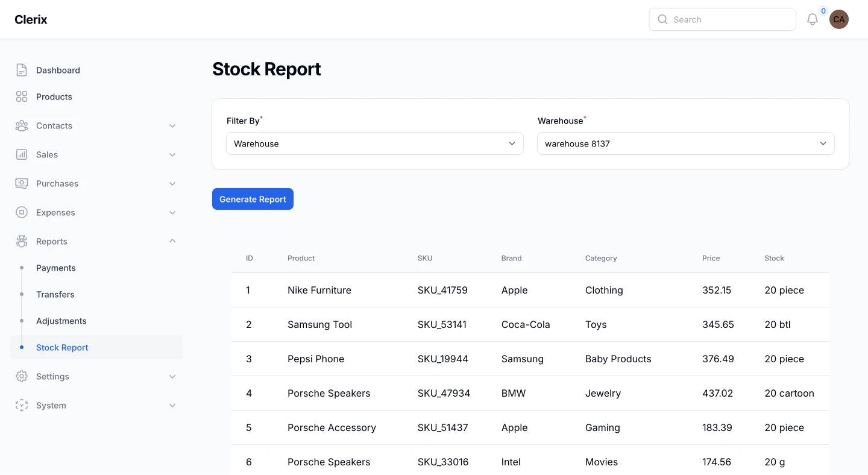Select Nike Furniture product cell
This screenshot has height=475, width=868.
tap(319, 290)
